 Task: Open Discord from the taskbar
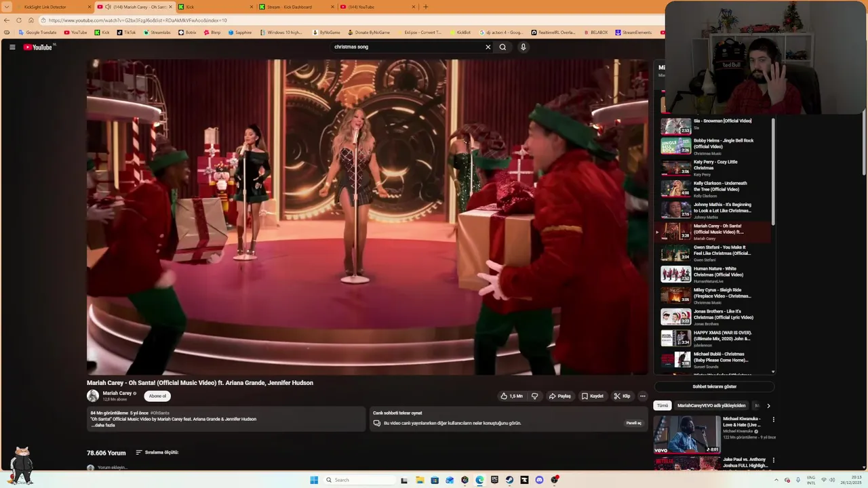pyautogui.click(x=539, y=480)
